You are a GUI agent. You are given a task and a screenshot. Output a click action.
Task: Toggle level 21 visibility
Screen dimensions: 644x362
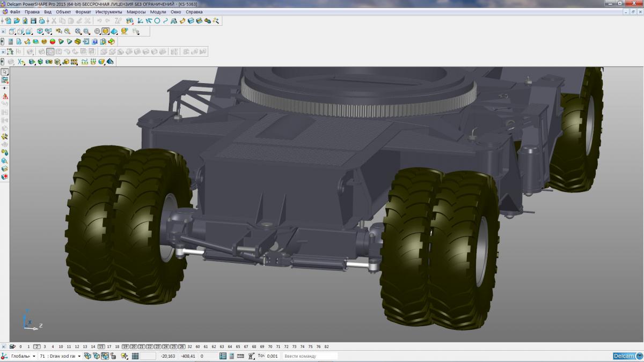coord(142,346)
